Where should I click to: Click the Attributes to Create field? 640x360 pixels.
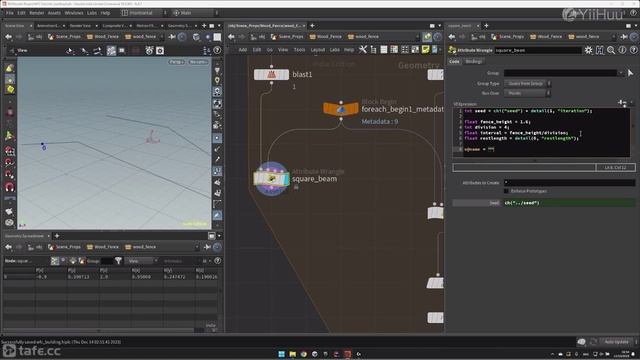[x=569, y=183]
